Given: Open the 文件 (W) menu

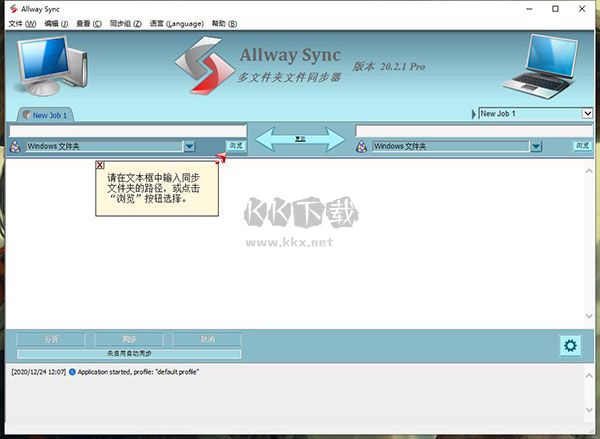Looking at the screenshot, I should click(22, 24).
